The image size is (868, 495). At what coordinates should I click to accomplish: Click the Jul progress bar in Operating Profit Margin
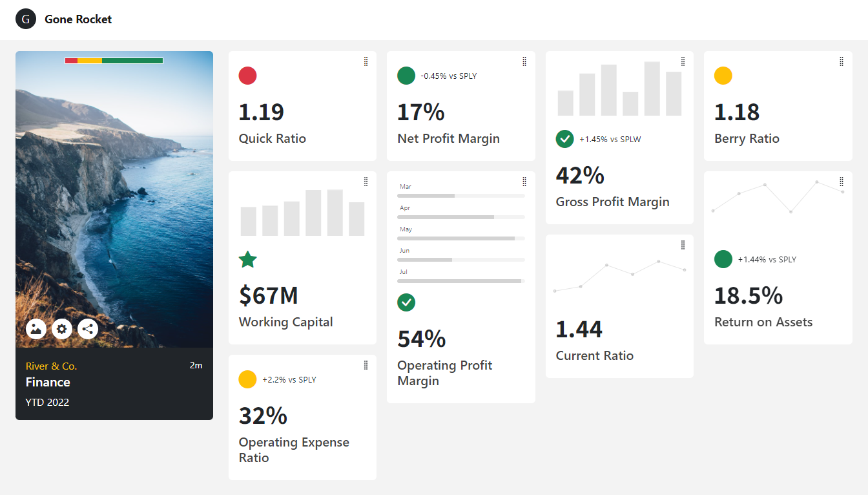[x=460, y=281]
